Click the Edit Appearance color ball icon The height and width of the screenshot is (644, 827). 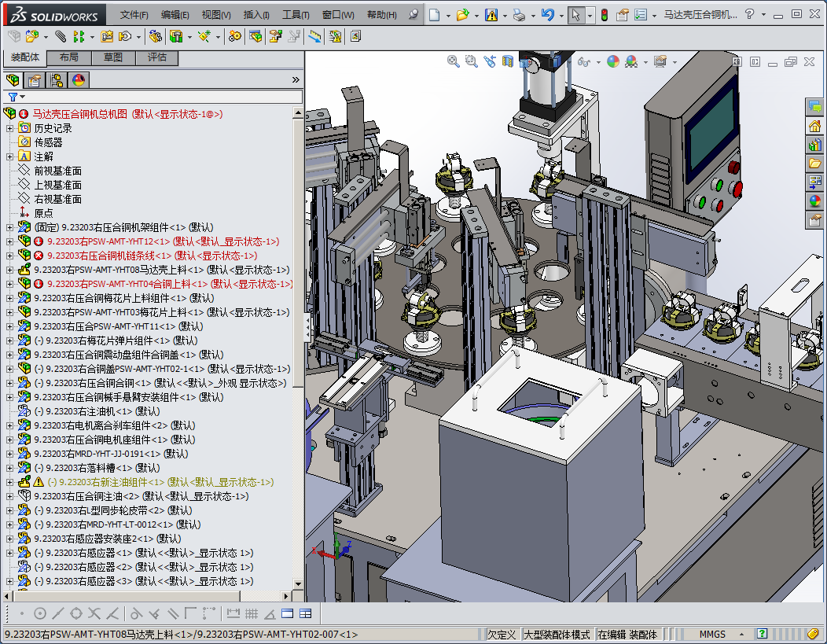[613, 61]
